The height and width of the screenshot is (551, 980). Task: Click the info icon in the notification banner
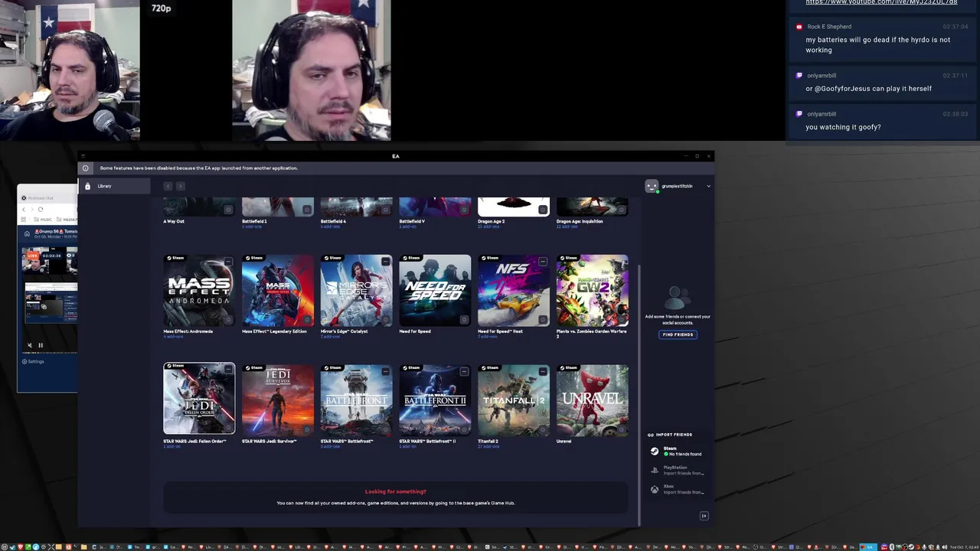pos(86,168)
